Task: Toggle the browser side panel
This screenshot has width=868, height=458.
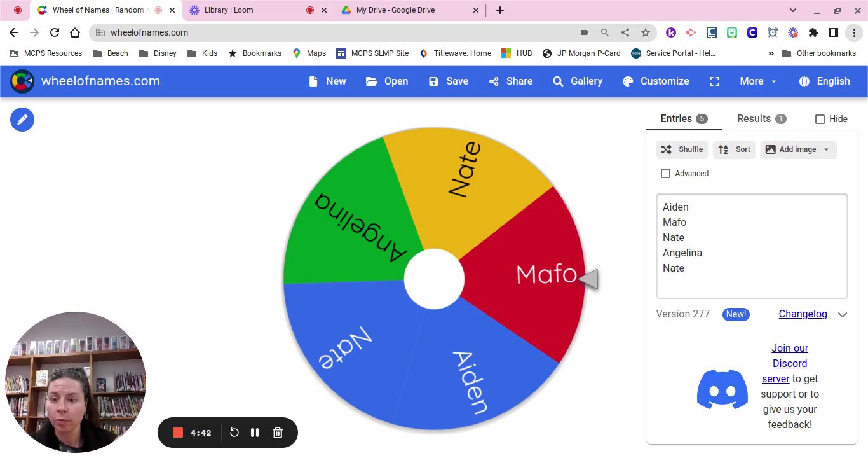Action: [834, 32]
